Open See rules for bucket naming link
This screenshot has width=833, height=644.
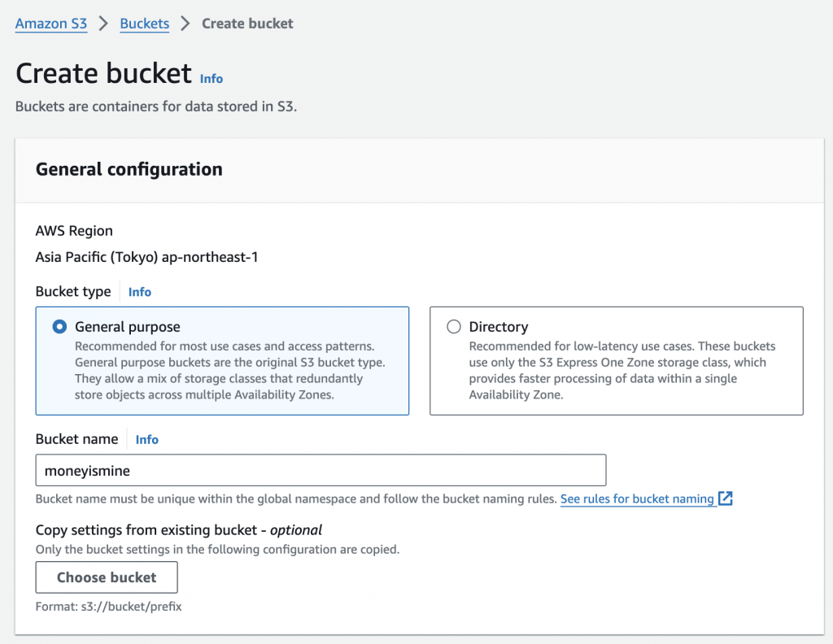click(x=637, y=498)
